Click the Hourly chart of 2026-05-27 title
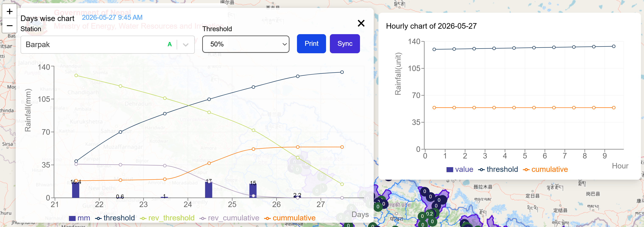 point(431,26)
